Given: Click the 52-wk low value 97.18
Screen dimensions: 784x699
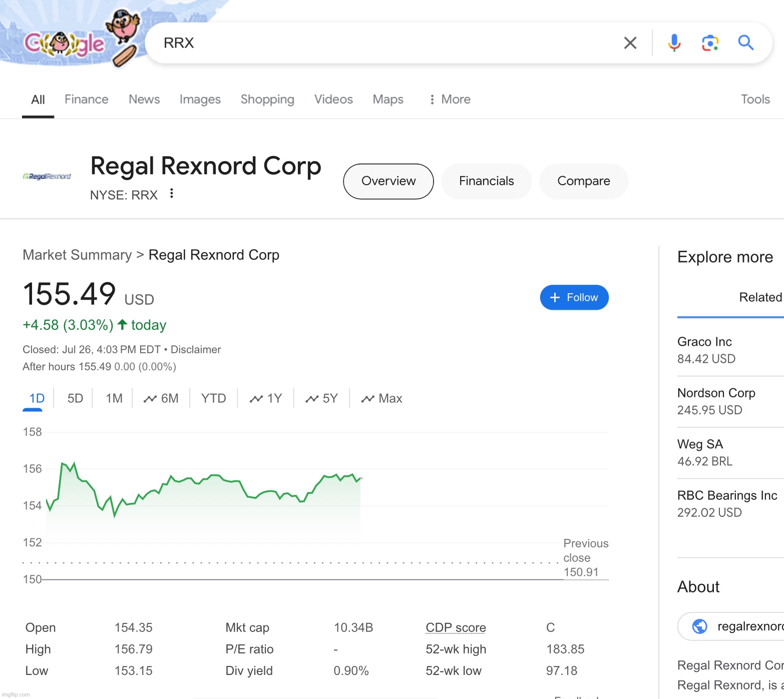Looking at the screenshot, I should click(x=562, y=671).
